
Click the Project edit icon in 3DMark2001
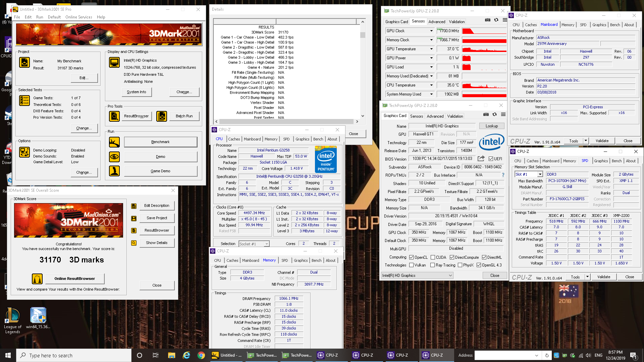coord(24,62)
